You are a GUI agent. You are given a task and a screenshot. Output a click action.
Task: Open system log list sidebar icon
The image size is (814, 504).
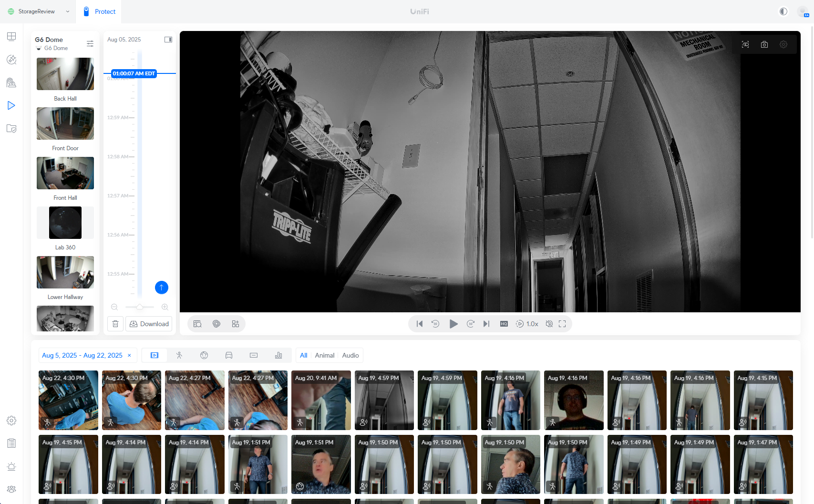pyautogui.click(x=11, y=443)
